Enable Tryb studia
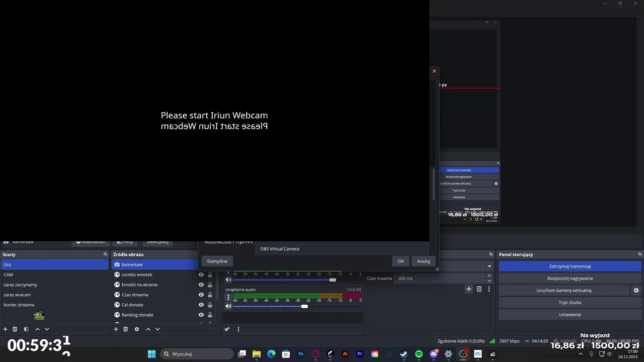644x362 pixels. pyautogui.click(x=570, y=303)
